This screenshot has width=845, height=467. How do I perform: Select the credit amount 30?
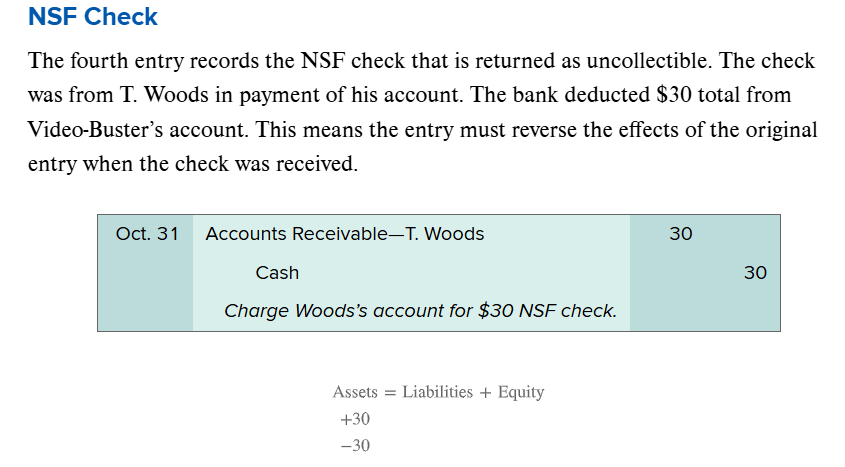(755, 273)
